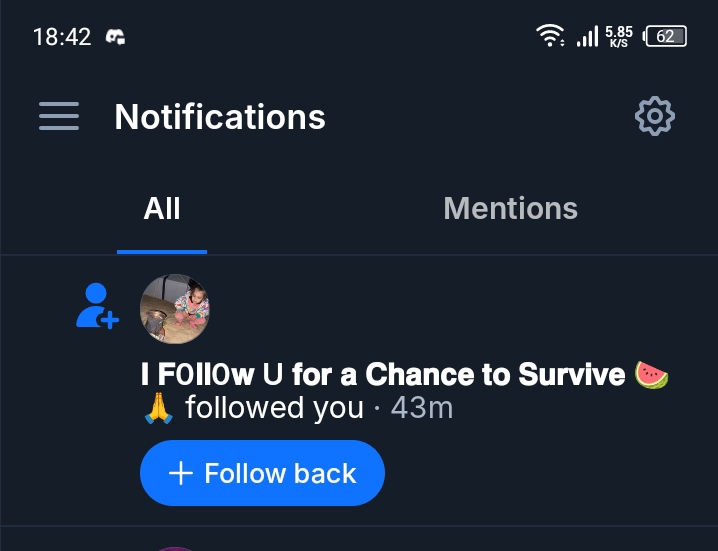The width and height of the screenshot is (718, 551).
Task: Open the hamburger navigation menu
Action: pos(59,117)
